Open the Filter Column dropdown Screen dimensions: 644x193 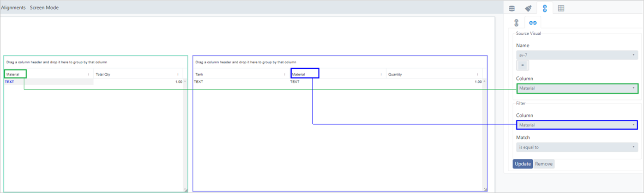(577, 125)
